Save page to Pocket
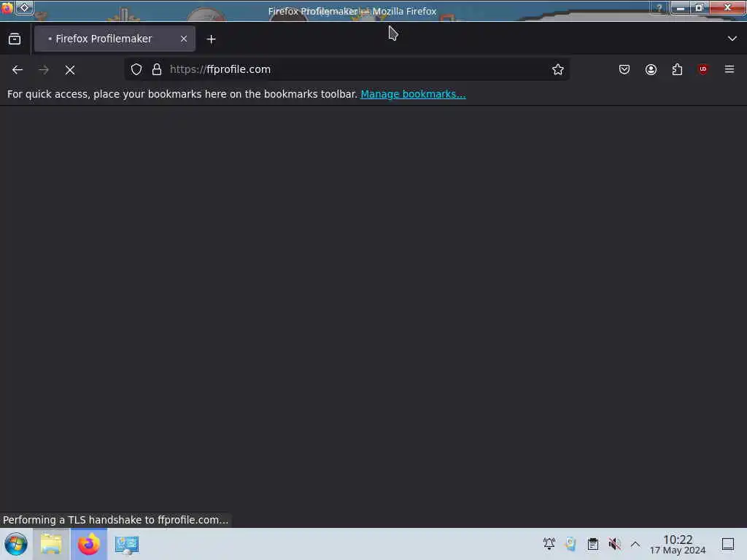This screenshot has width=747, height=560. pyautogui.click(x=624, y=69)
